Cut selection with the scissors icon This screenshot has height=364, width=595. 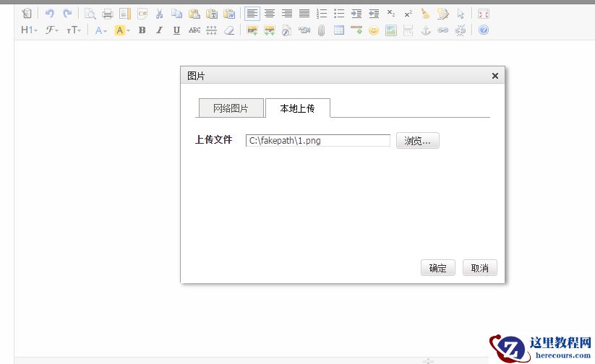point(159,14)
